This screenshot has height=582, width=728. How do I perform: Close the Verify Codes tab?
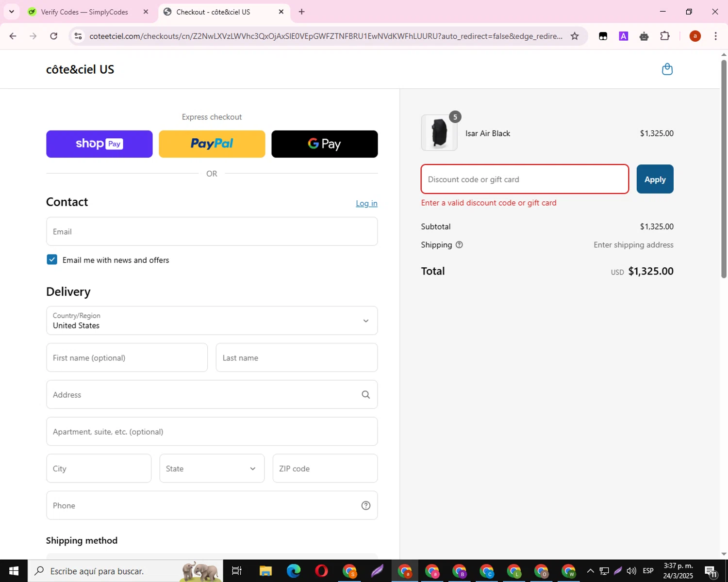click(x=146, y=12)
